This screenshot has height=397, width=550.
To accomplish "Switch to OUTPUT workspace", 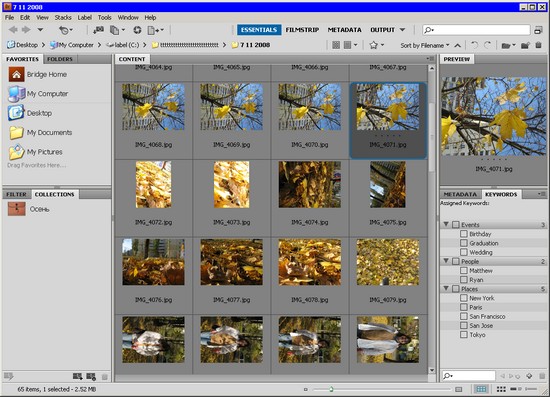I will pos(383,30).
